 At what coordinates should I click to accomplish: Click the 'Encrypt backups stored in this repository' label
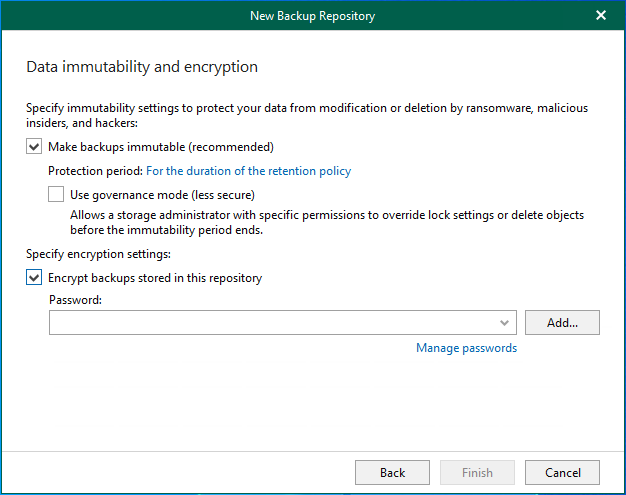pyautogui.click(x=155, y=278)
